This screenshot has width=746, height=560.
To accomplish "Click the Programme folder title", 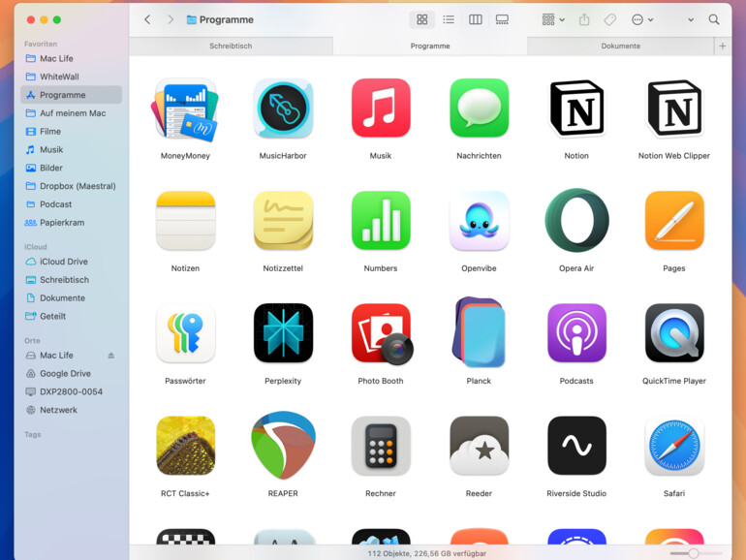I will [x=226, y=19].
